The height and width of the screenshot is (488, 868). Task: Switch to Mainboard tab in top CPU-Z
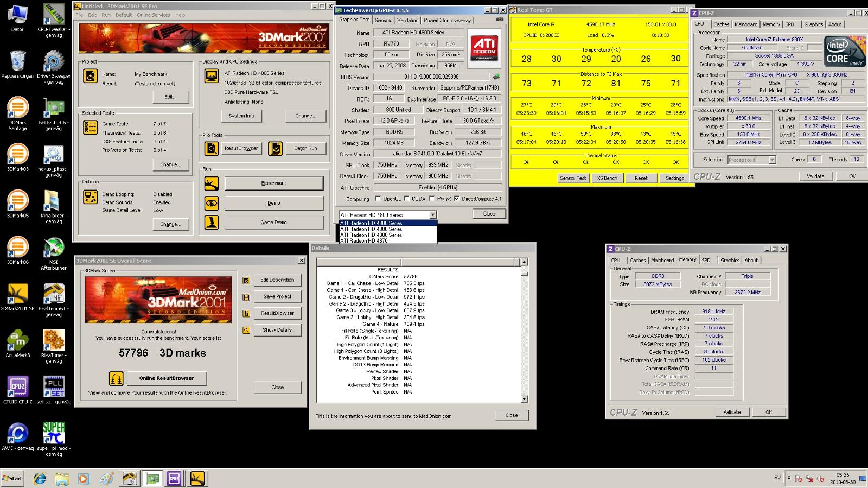point(746,24)
